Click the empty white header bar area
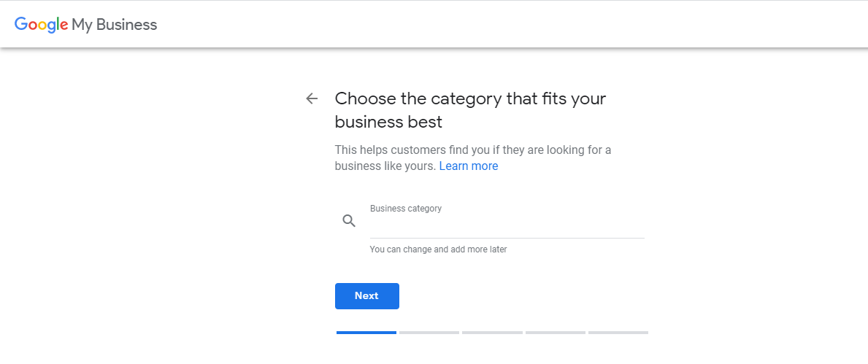Viewport: 868px width, 364px height. (x=511, y=25)
